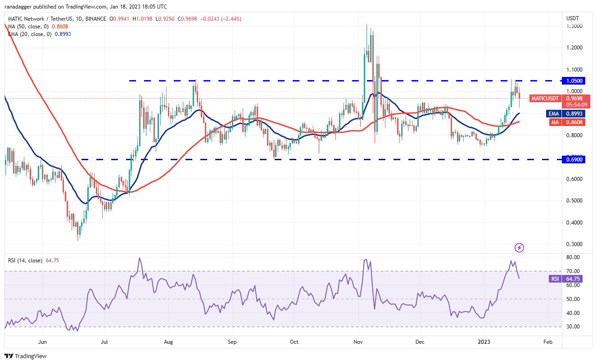The width and height of the screenshot is (597, 364).
Task: Click "Jul" on the time axis
Action: point(104,342)
